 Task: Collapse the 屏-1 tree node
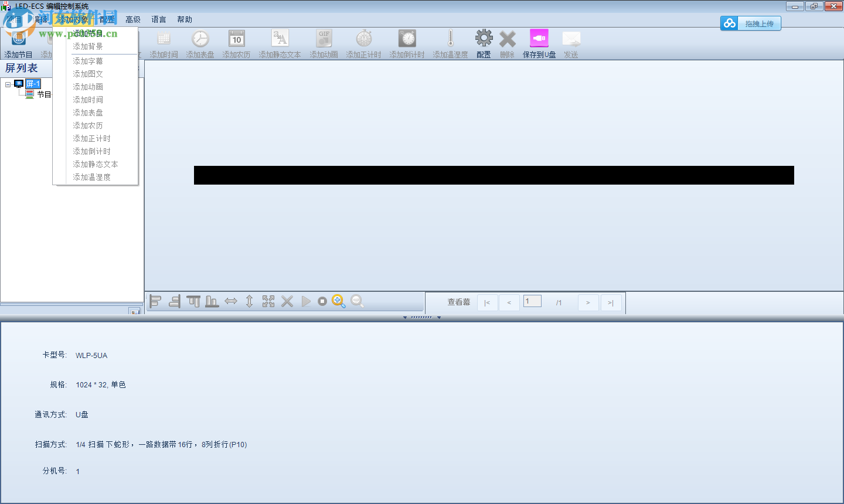[8, 84]
